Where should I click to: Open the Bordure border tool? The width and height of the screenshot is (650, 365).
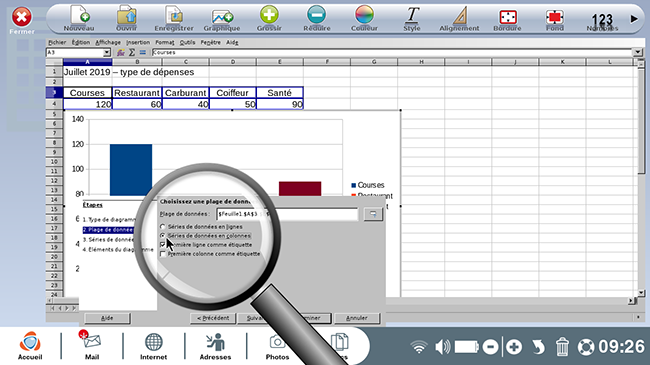(507, 19)
